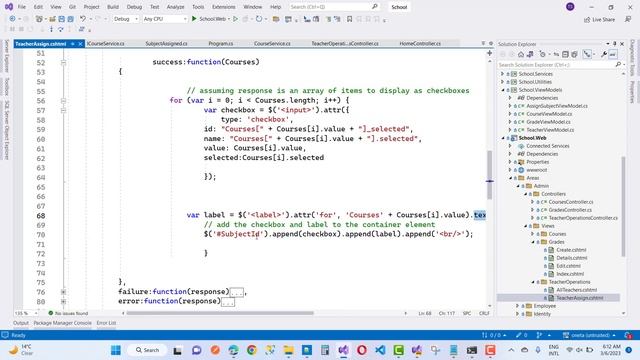Click the search magnifier icon in title bar

coord(374,7)
